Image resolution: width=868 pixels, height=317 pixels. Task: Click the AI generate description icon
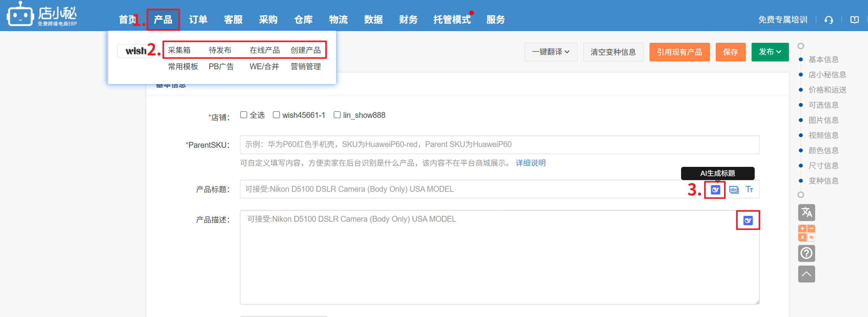[x=748, y=221]
